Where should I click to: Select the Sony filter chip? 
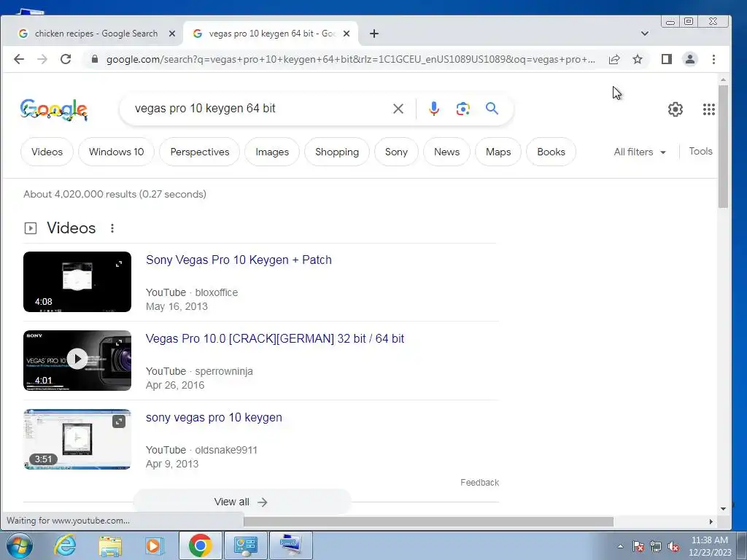point(396,152)
